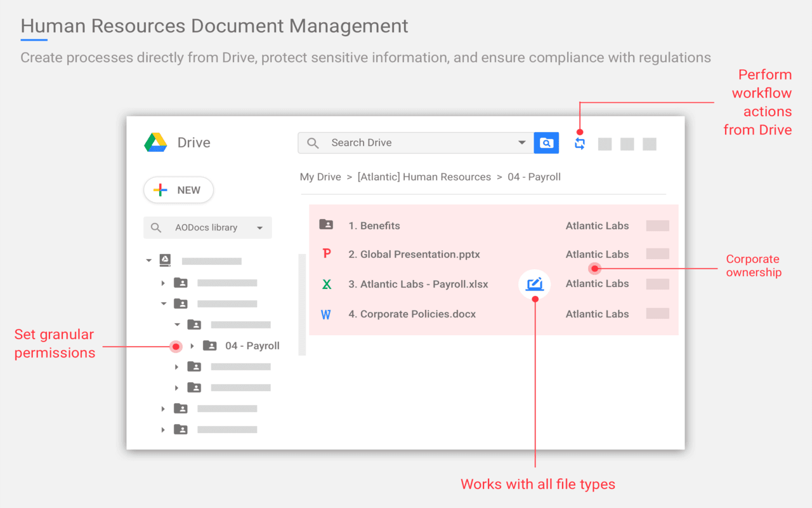812x508 pixels.
Task: Click the AODocs workflow actions icon
Action: [x=579, y=144]
